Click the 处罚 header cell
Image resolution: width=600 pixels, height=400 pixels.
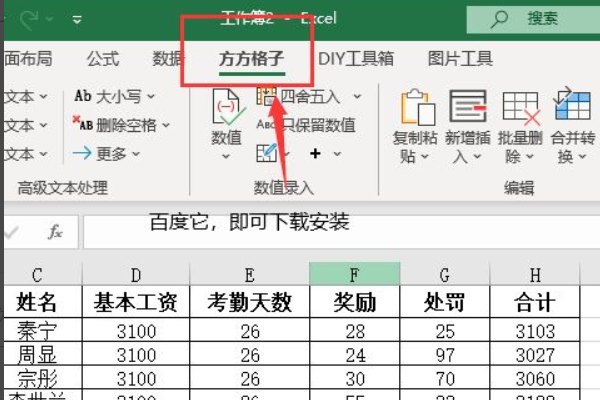point(445,302)
